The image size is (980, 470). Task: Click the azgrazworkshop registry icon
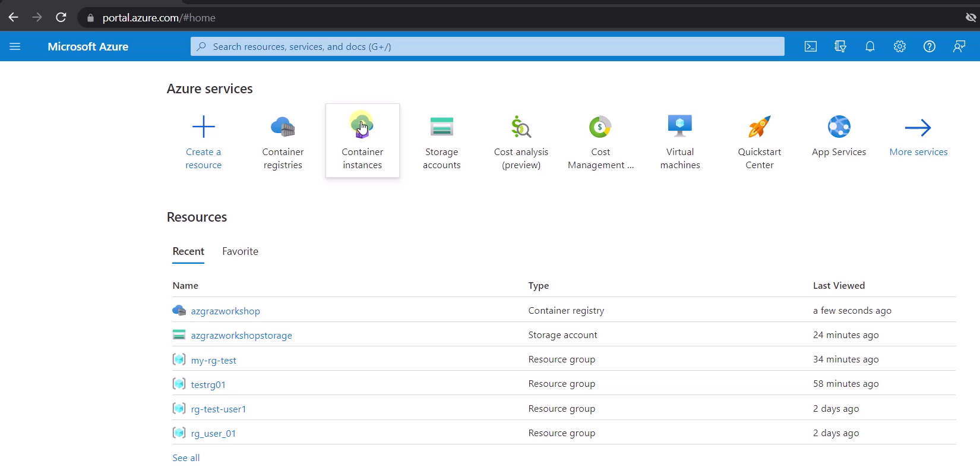179,310
